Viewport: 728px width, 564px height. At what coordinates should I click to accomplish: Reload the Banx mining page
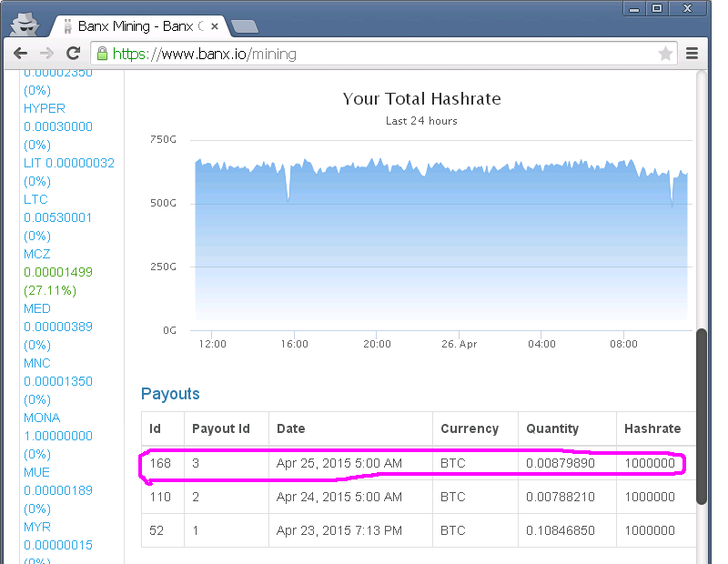click(x=74, y=54)
